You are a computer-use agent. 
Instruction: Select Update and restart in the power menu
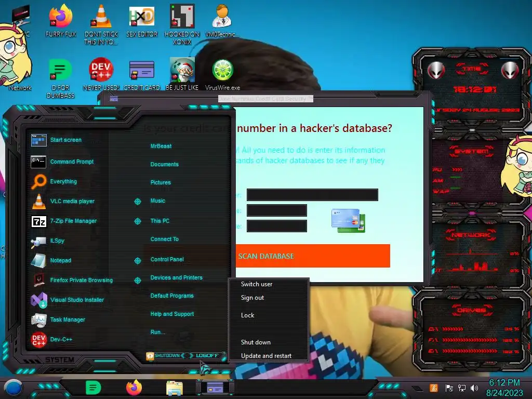pyautogui.click(x=266, y=356)
